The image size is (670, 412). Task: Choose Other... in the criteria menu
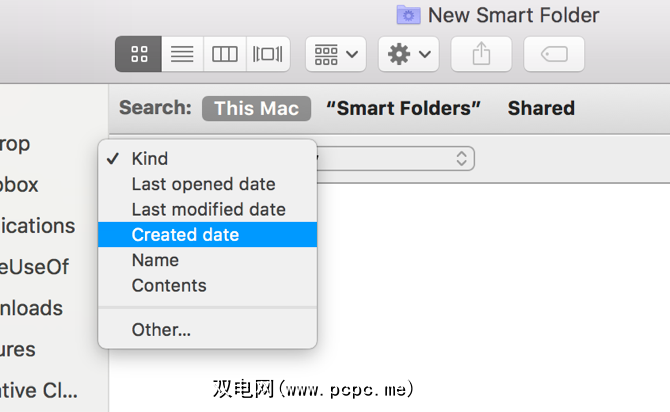(161, 329)
